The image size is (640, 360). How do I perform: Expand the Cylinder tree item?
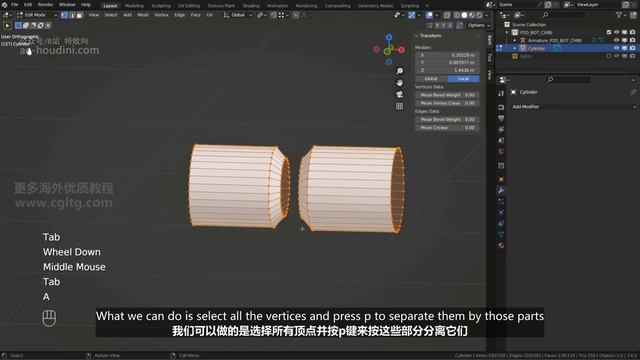(x=515, y=48)
